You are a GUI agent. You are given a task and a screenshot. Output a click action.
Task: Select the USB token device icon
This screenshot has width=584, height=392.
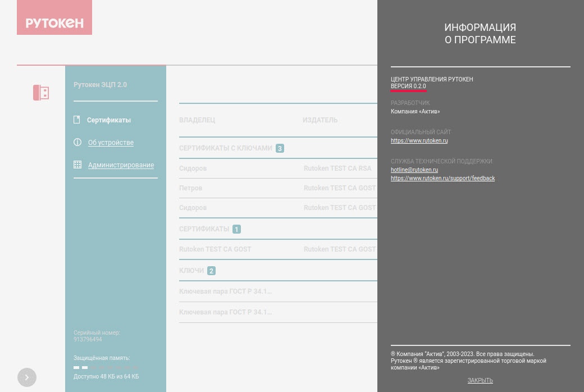point(41,93)
